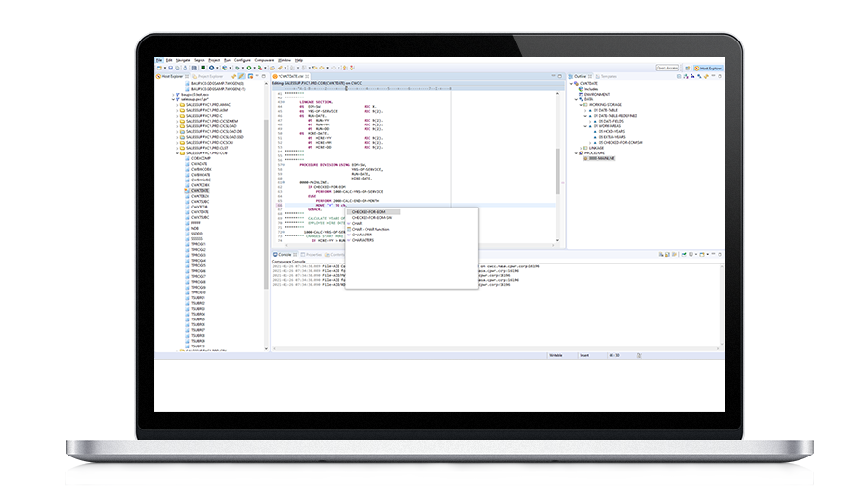Open the Compuware menu
This screenshot has height=498, width=868.
[264, 60]
